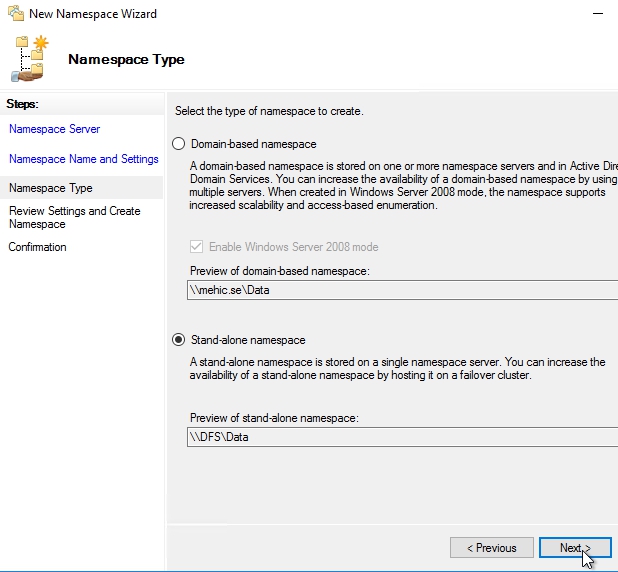Go back to the Namespace Server step
618x572 pixels.
pyautogui.click(x=54, y=129)
